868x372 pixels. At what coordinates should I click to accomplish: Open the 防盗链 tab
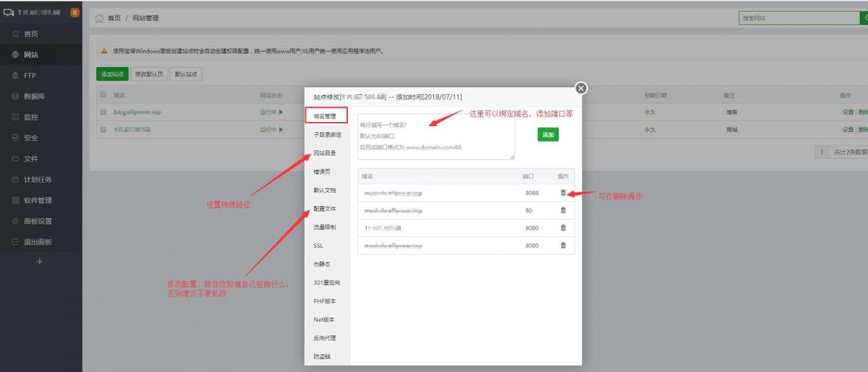point(328,356)
